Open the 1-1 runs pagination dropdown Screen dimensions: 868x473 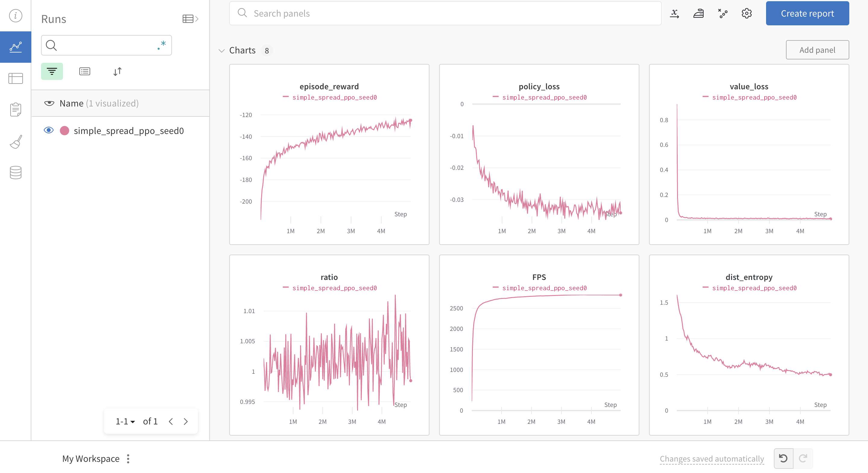[125, 421]
